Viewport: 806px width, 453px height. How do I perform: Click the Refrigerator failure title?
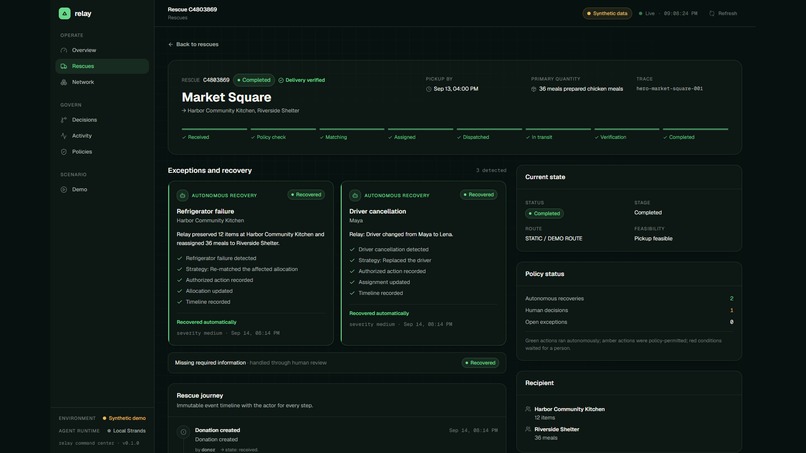coord(205,211)
